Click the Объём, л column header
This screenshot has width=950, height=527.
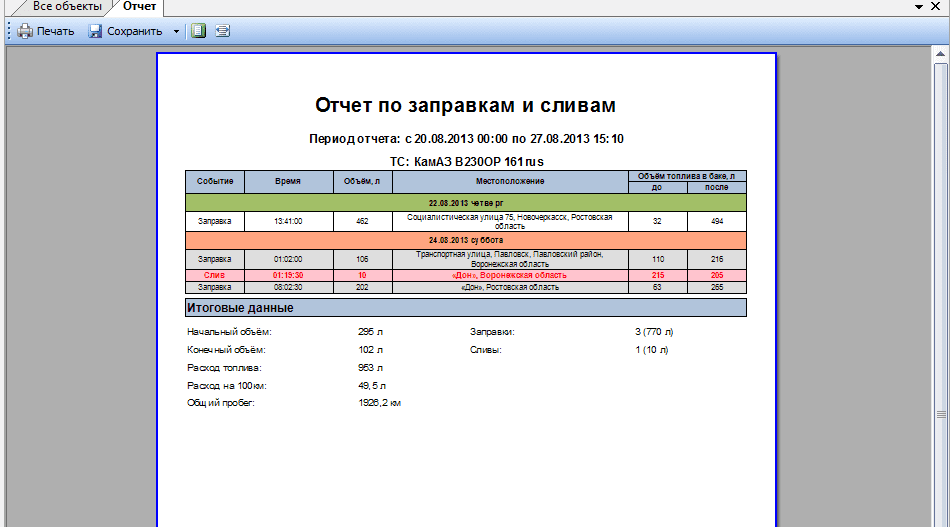[361, 181]
